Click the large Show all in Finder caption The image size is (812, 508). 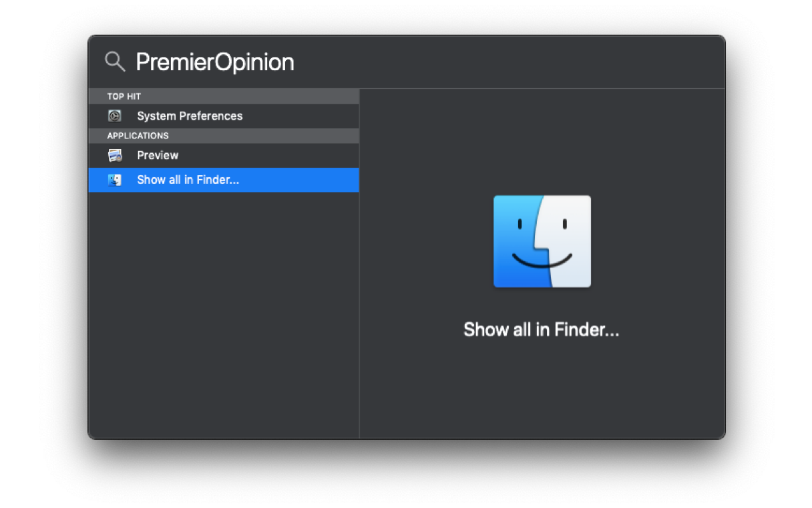pos(541,330)
